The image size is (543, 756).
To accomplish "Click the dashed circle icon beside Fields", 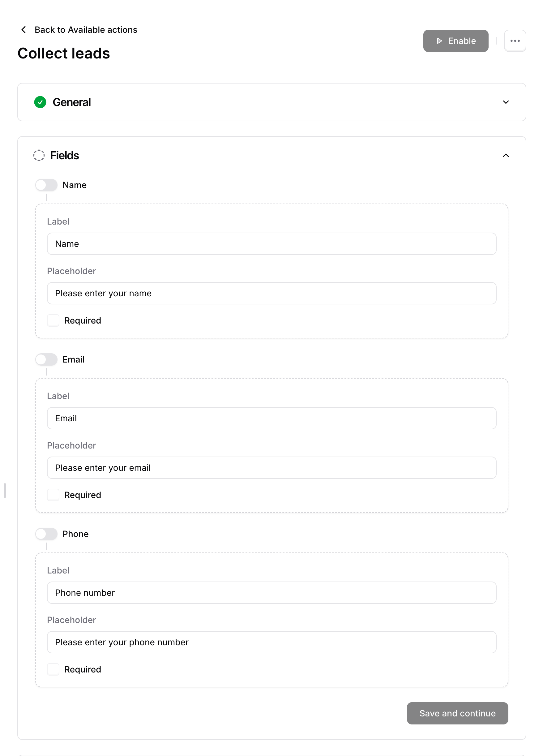I will tap(39, 155).
